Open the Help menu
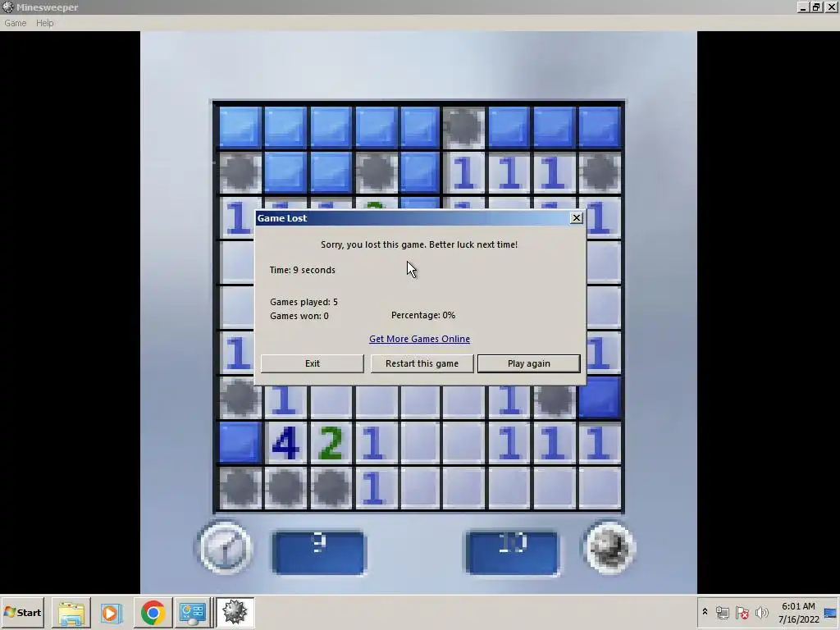The width and height of the screenshot is (840, 630). [45, 23]
